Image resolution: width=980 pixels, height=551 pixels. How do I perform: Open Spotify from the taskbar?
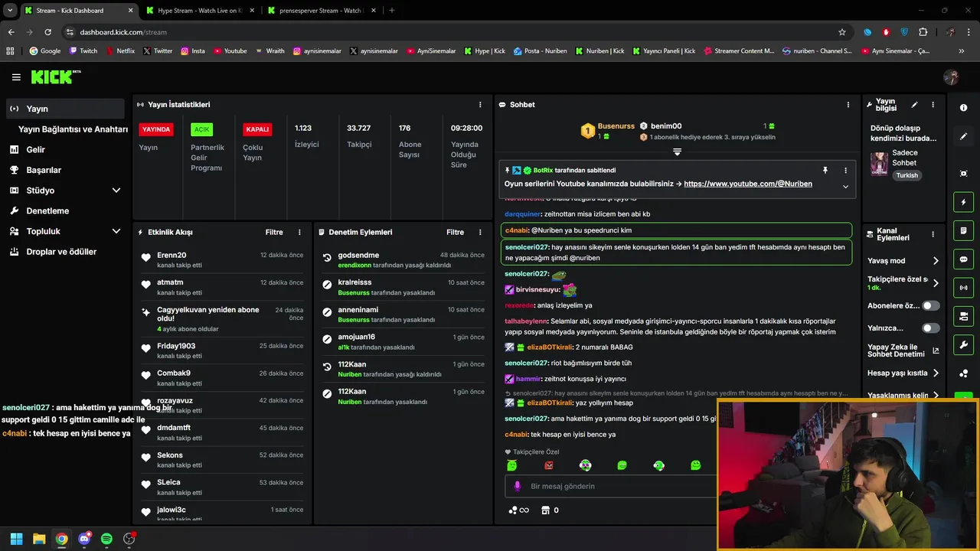click(106, 539)
